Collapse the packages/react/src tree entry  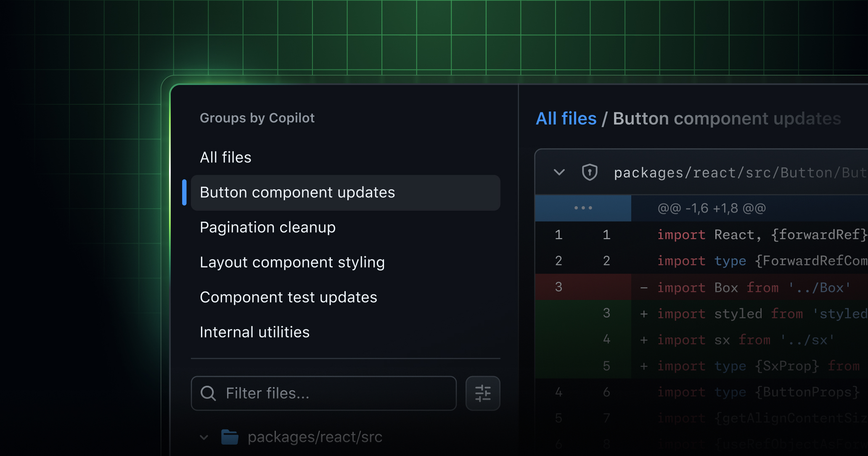click(204, 437)
